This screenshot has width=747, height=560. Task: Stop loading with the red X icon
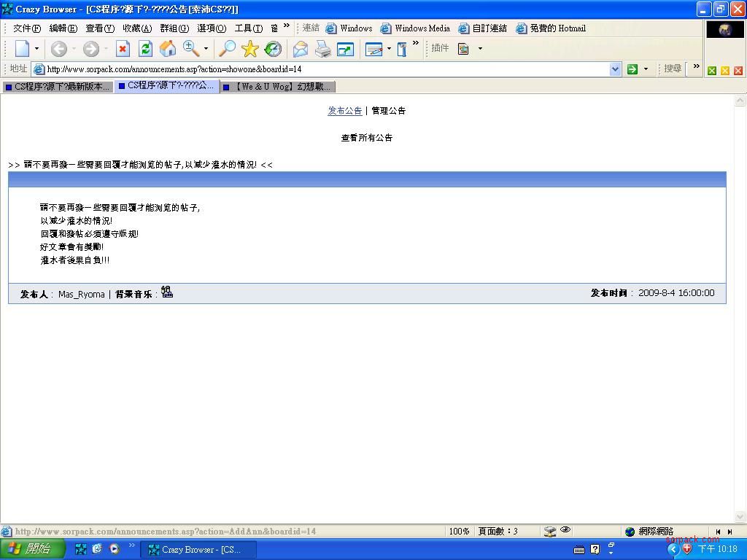(123, 49)
